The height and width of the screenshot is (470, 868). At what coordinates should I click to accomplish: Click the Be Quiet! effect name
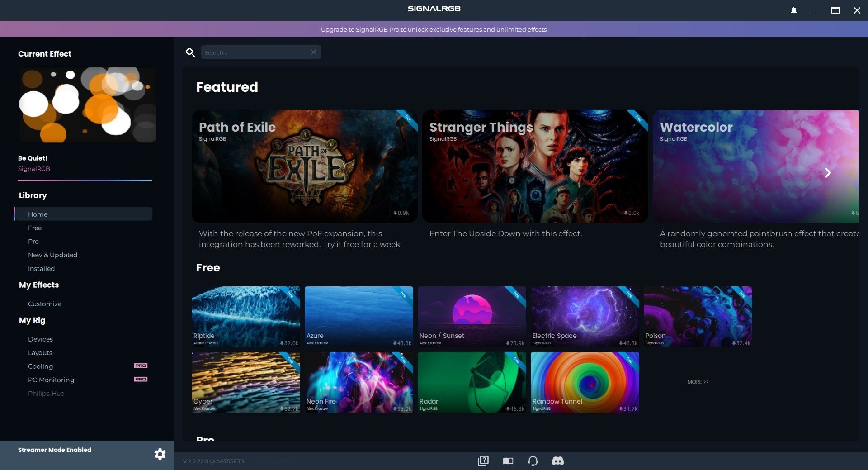coord(33,158)
